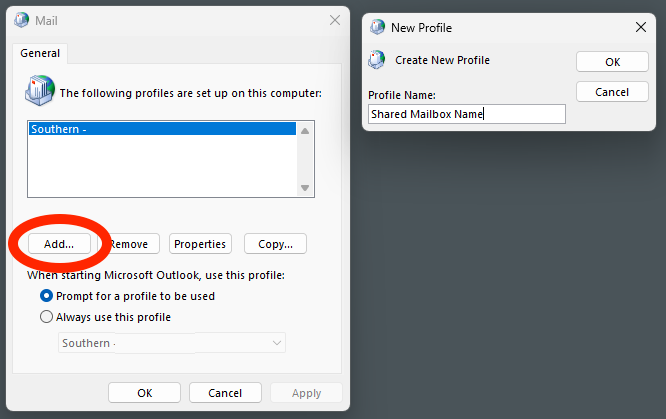Screen dimensions: 666x419
Task: Close the New Profile dialog
Action: pos(641,27)
